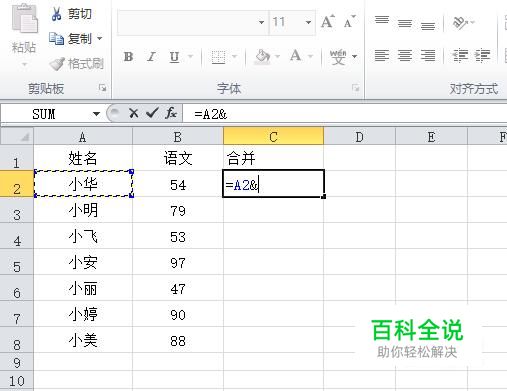Click the font size box showing 11
The height and width of the screenshot is (391, 507).
287,22
